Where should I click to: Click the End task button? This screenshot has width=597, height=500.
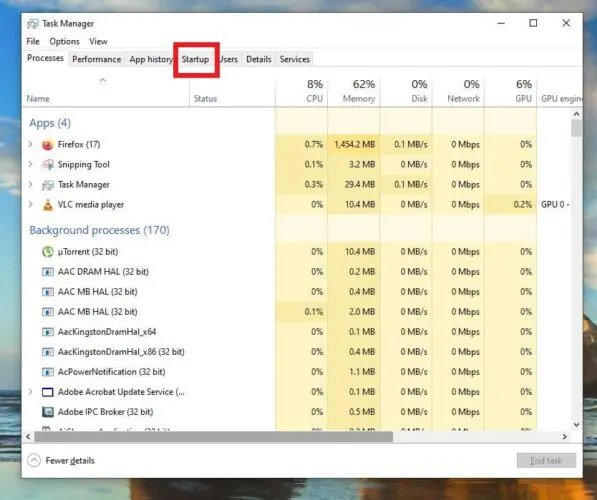click(x=546, y=460)
